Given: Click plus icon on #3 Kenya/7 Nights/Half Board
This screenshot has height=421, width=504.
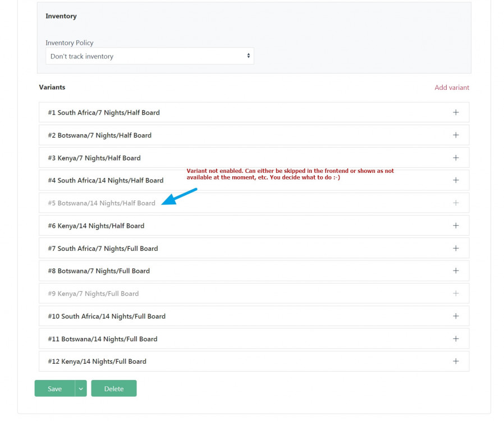Looking at the screenshot, I should (456, 158).
